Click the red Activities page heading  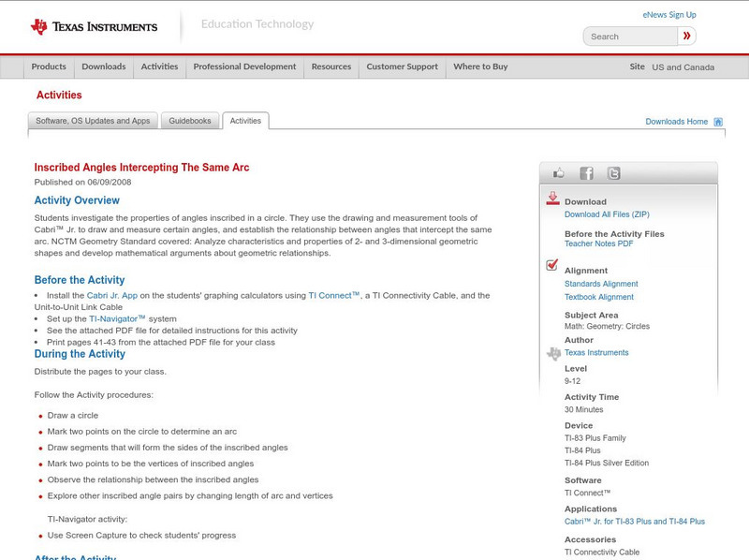tap(59, 96)
